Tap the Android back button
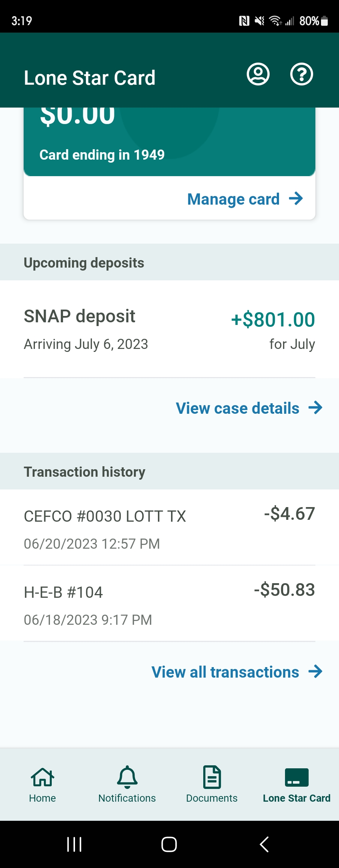The image size is (339, 868). (264, 844)
